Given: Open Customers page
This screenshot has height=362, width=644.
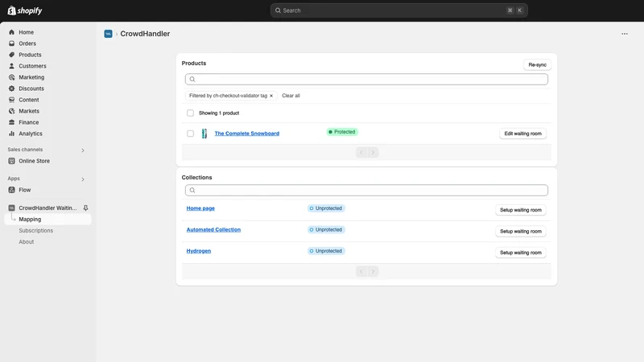Looking at the screenshot, I should click(32, 66).
